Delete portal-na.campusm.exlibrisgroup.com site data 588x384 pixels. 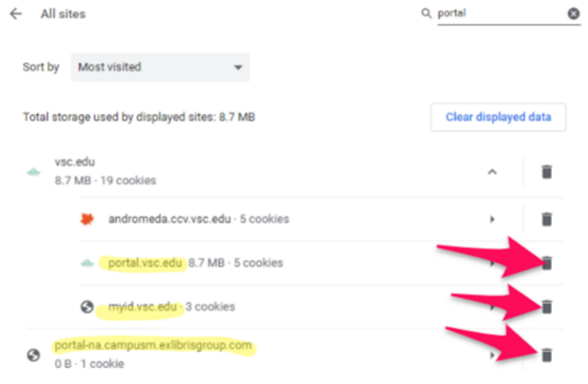(x=547, y=354)
